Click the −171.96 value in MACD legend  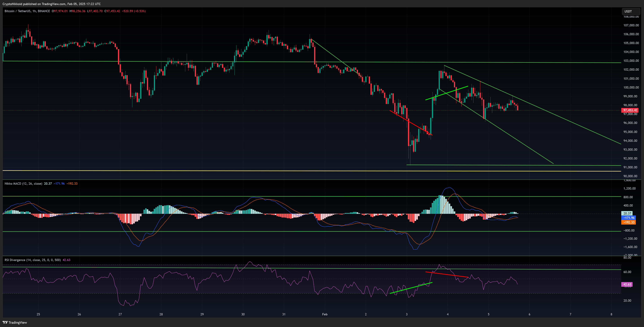[59, 184]
